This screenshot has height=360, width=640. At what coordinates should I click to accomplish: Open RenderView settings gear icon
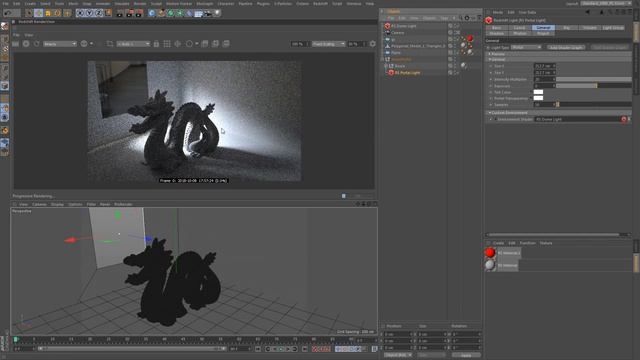click(x=373, y=44)
